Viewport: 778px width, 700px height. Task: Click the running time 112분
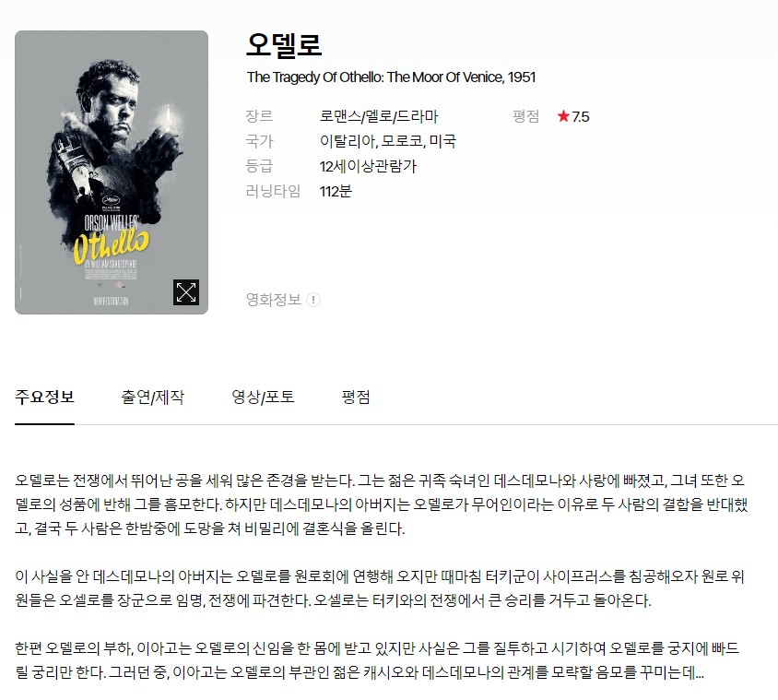click(336, 191)
